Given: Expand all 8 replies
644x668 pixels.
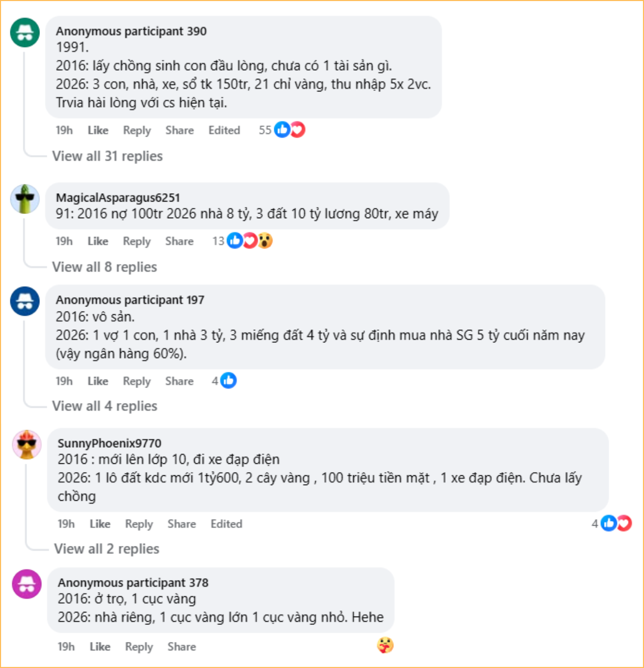Looking at the screenshot, I should point(104,267).
